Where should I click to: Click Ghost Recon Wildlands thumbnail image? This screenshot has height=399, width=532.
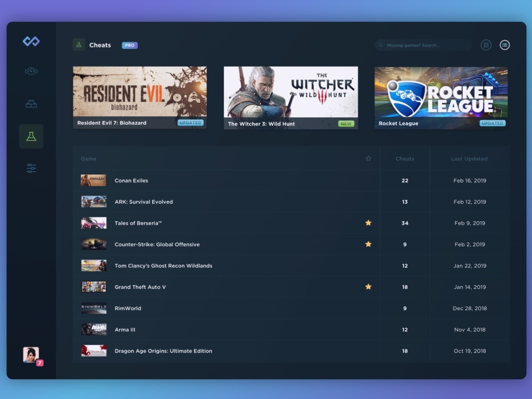point(94,265)
